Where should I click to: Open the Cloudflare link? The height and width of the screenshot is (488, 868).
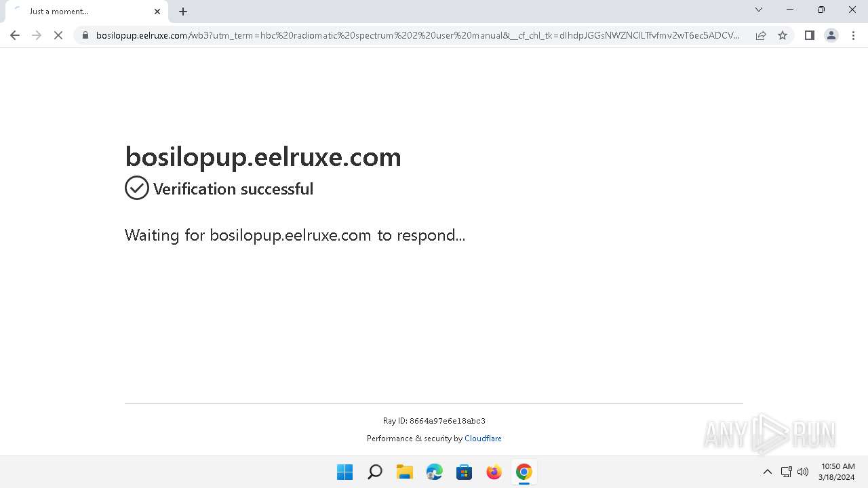pos(483,439)
